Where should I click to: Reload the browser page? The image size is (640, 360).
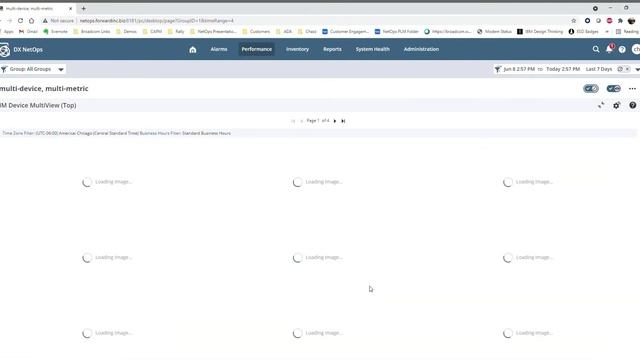(20, 20)
